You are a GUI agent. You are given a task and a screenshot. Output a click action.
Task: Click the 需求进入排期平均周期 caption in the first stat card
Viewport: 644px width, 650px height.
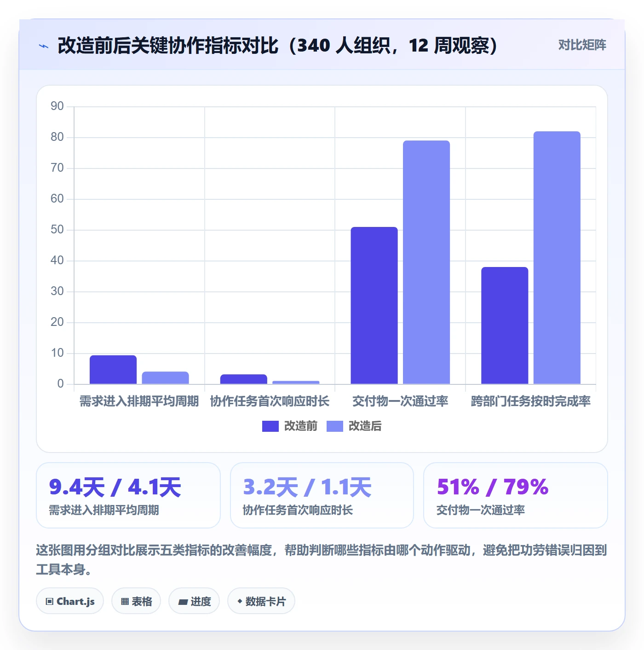pyautogui.click(x=104, y=510)
